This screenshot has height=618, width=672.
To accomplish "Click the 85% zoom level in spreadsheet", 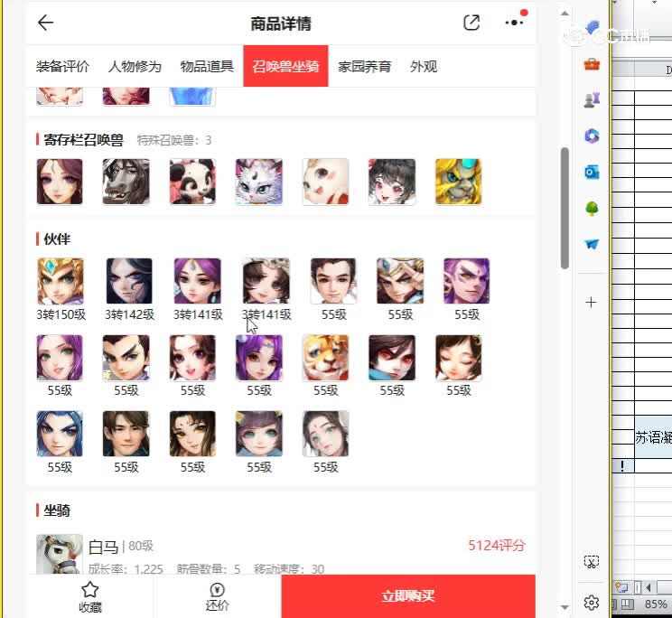I will [656, 604].
